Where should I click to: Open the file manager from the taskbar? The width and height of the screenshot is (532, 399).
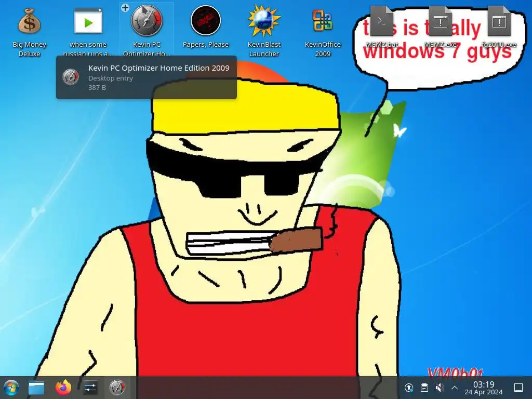[x=36, y=388]
